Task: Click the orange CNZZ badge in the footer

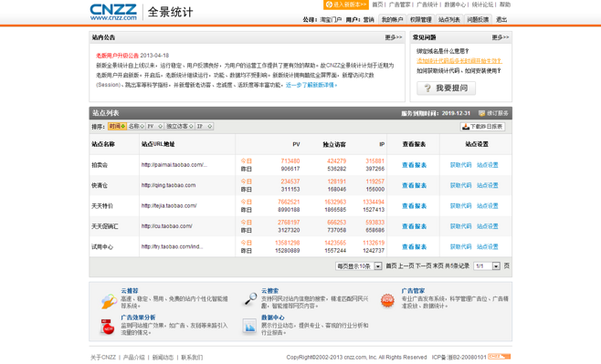Action: (499, 357)
